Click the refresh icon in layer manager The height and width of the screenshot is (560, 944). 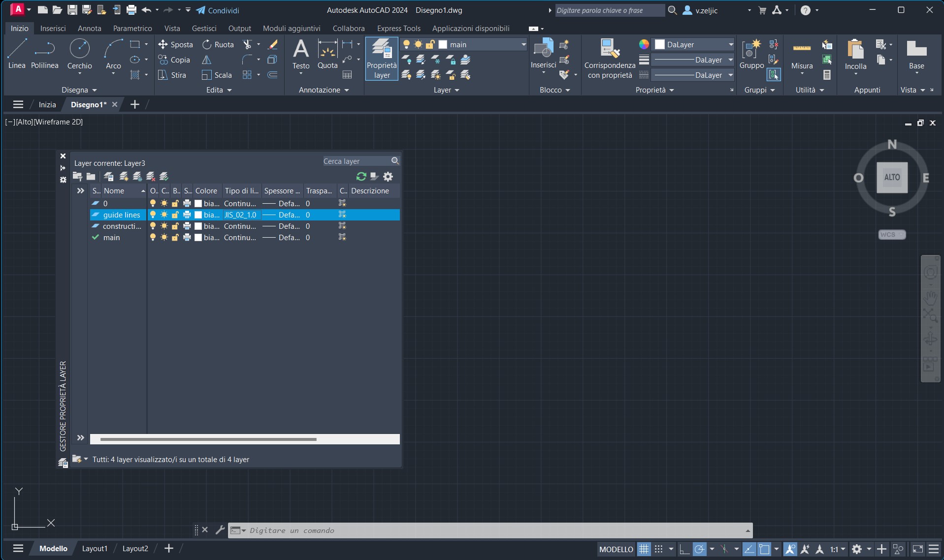pos(361,176)
